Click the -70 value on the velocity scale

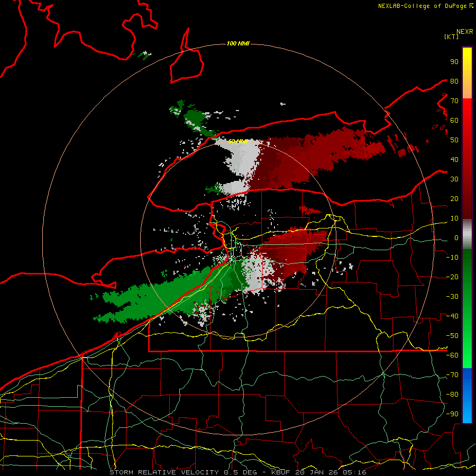452,375
